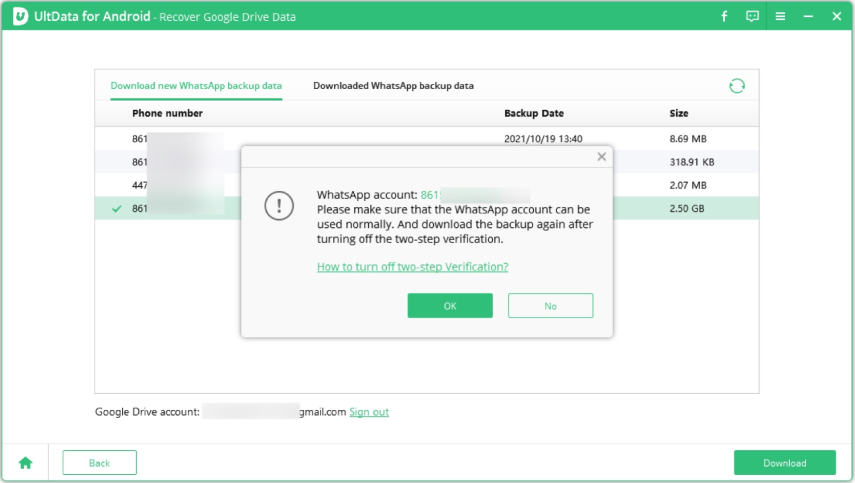
Task: Select the 318.91 KB backup row
Action: [426, 162]
